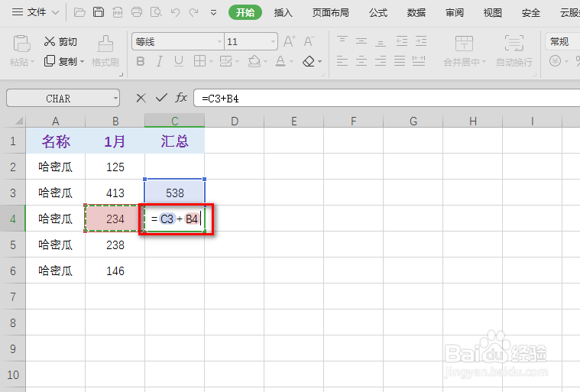Image resolution: width=580 pixels, height=392 pixels.
Task: Switch to the 开始 tab
Action: click(245, 12)
